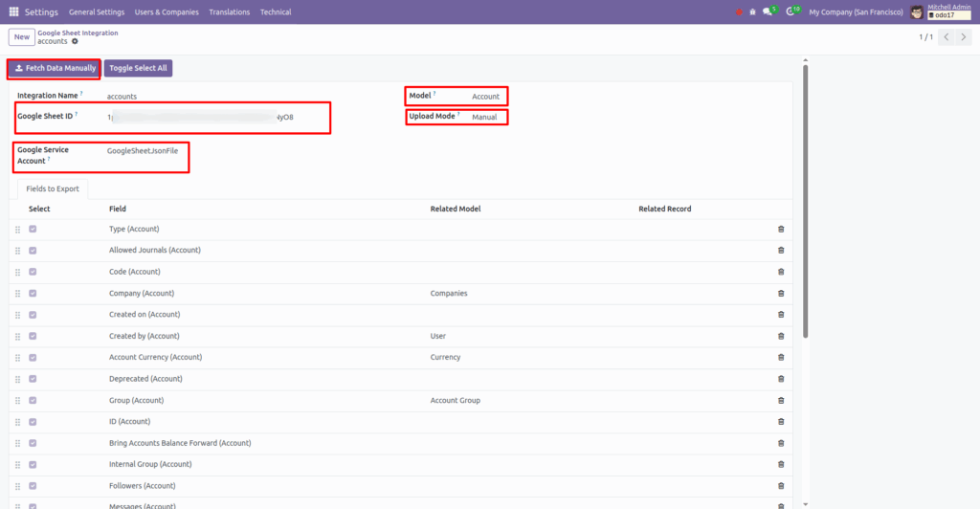Uncheck Allowed Journals (Account) checkbox
Viewport: 980px width, 509px height.
[x=33, y=251]
